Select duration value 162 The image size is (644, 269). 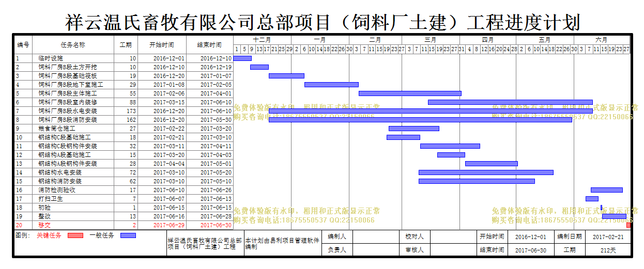(x=131, y=120)
